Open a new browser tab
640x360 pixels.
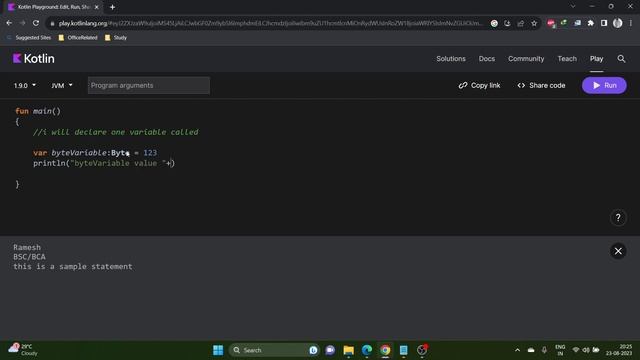coord(112,7)
